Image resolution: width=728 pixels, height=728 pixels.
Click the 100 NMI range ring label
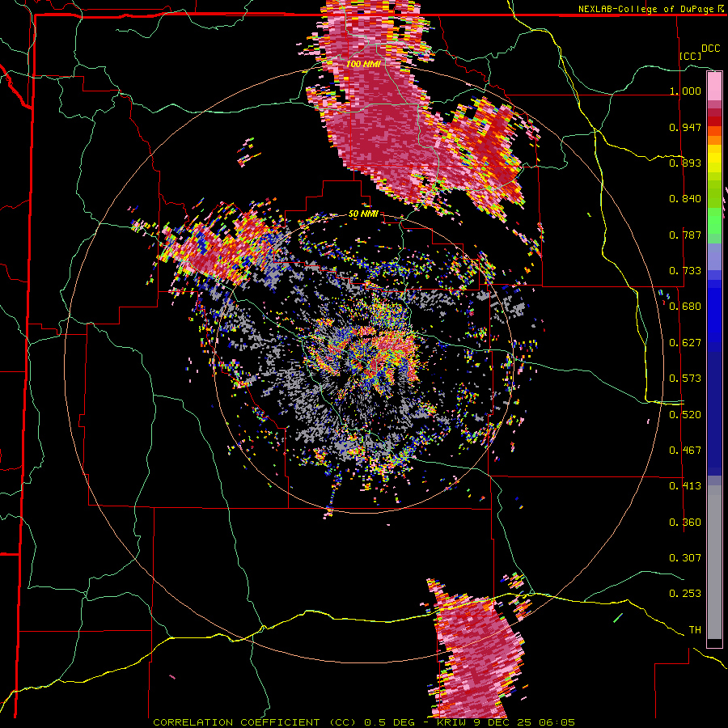[x=363, y=64]
